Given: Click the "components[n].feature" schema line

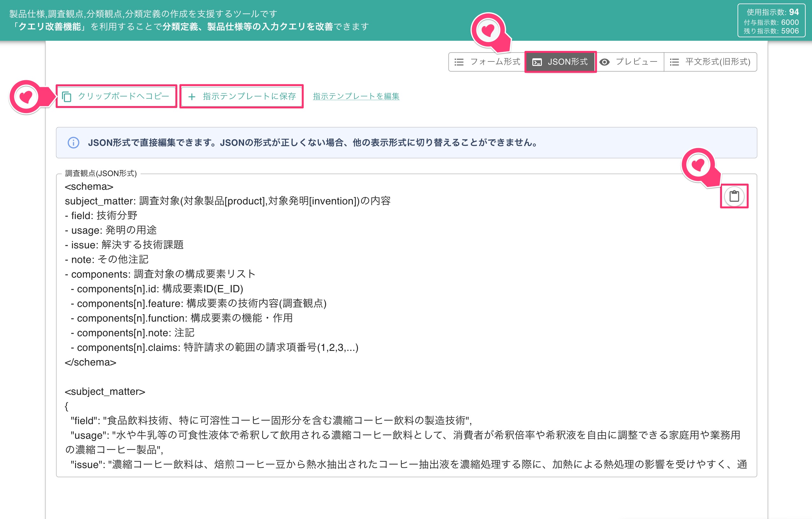Looking at the screenshot, I should 198,303.
